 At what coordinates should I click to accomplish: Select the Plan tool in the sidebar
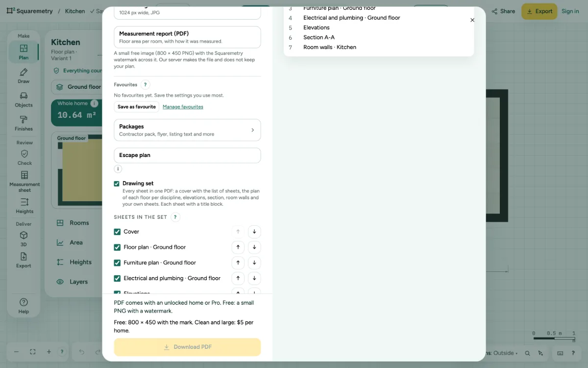(x=24, y=52)
